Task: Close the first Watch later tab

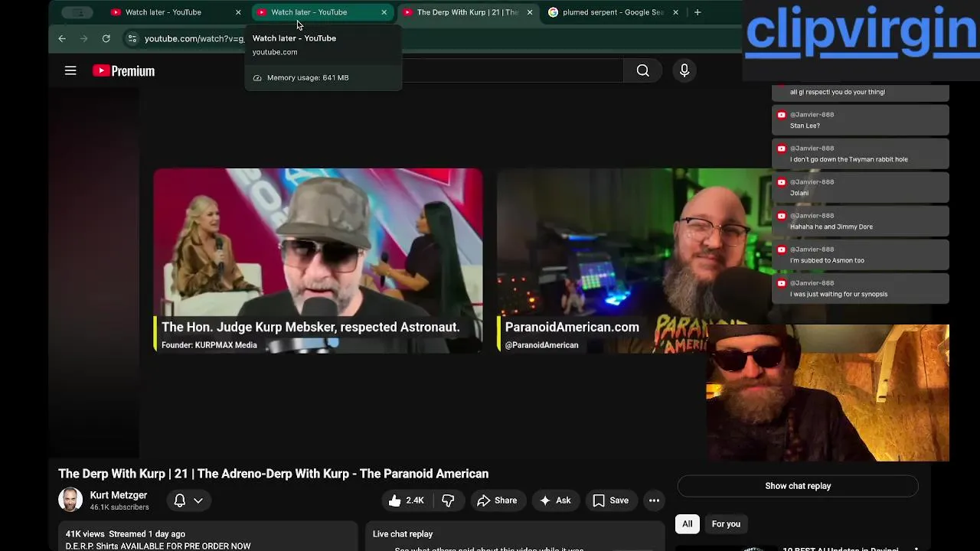Action: pos(238,12)
